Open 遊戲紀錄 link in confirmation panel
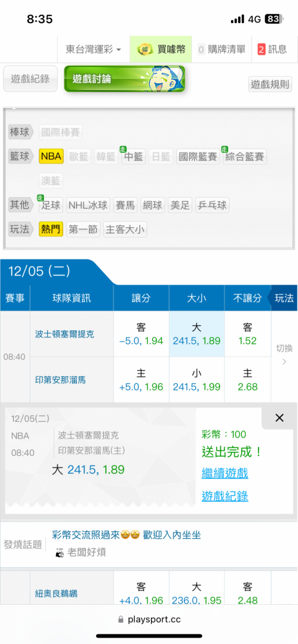 pos(224,496)
